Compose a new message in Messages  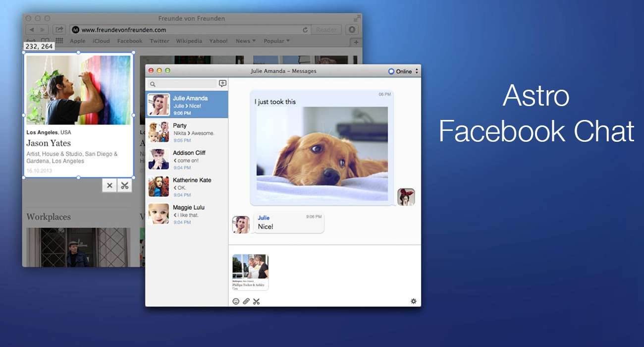pos(222,84)
